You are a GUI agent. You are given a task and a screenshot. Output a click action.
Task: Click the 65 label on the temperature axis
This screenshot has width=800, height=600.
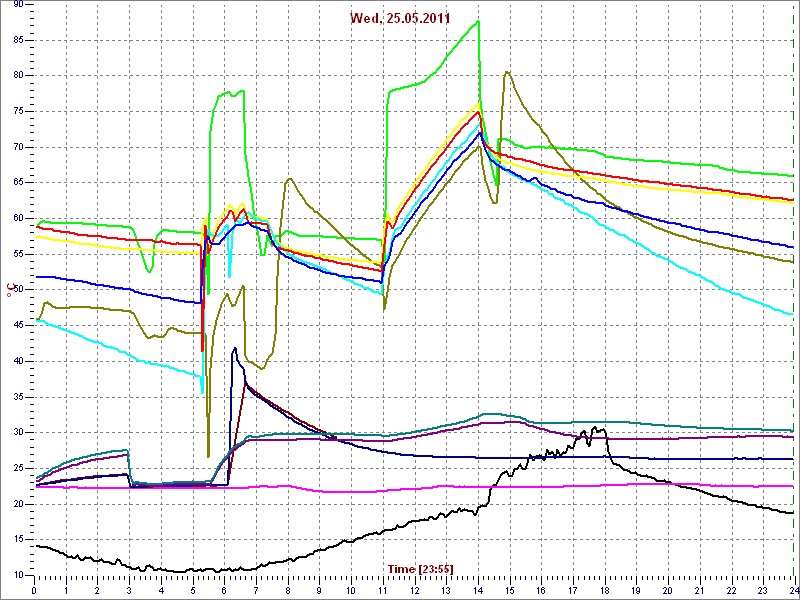tap(17, 183)
